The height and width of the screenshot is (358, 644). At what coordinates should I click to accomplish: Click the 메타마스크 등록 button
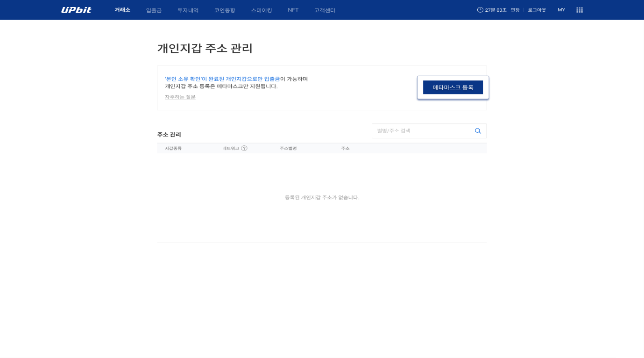click(453, 87)
